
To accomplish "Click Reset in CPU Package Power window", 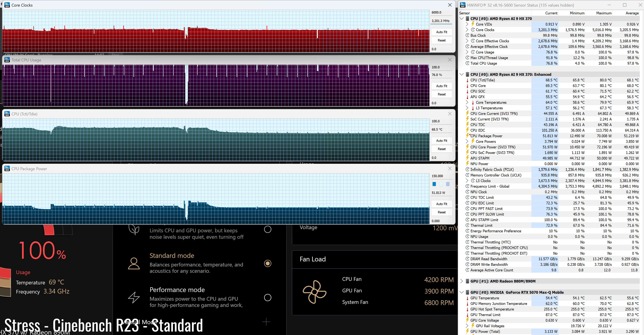I will click(x=441, y=212).
